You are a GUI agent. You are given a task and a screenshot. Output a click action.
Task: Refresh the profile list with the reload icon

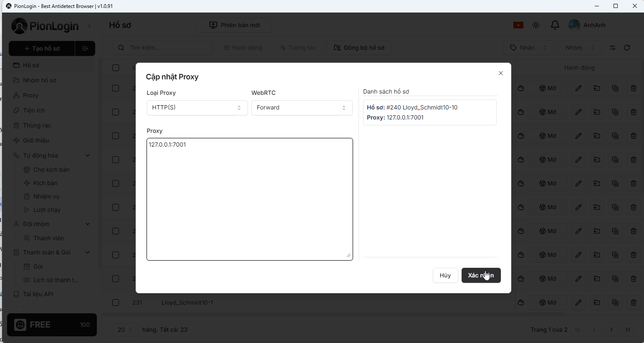coord(628,48)
